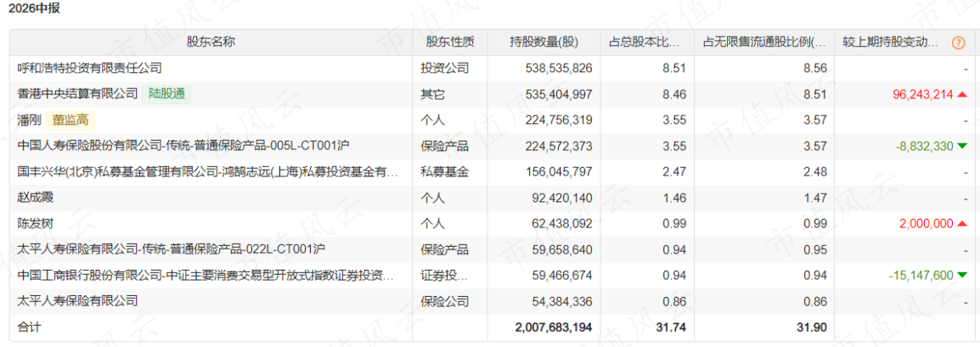Click truncated 证券投… nature cell
The height and width of the screenshot is (347, 980).
pyautogui.click(x=443, y=275)
